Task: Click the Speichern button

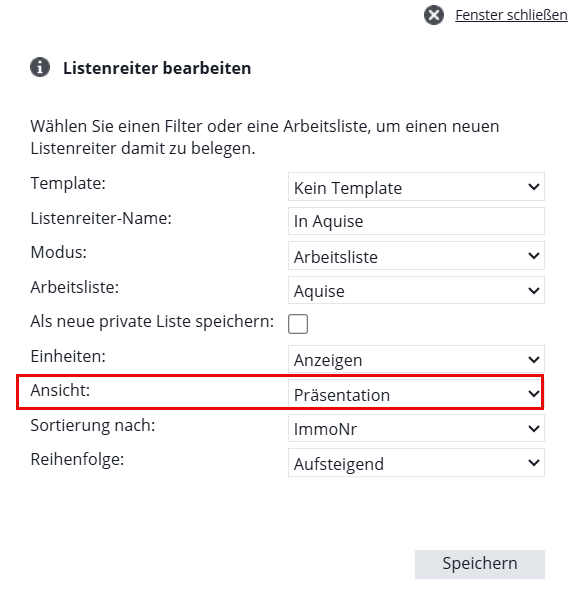Action: [480, 564]
